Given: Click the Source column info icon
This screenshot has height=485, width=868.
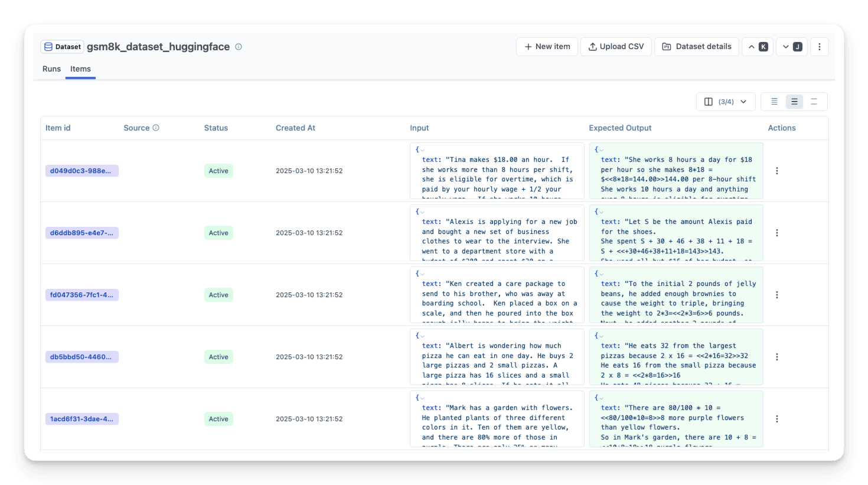Looking at the screenshot, I should click(156, 128).
